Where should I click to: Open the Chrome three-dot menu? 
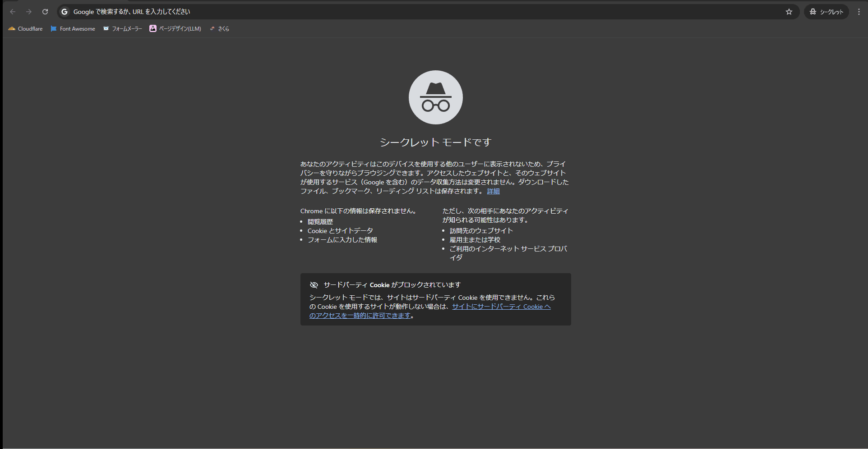859,12
